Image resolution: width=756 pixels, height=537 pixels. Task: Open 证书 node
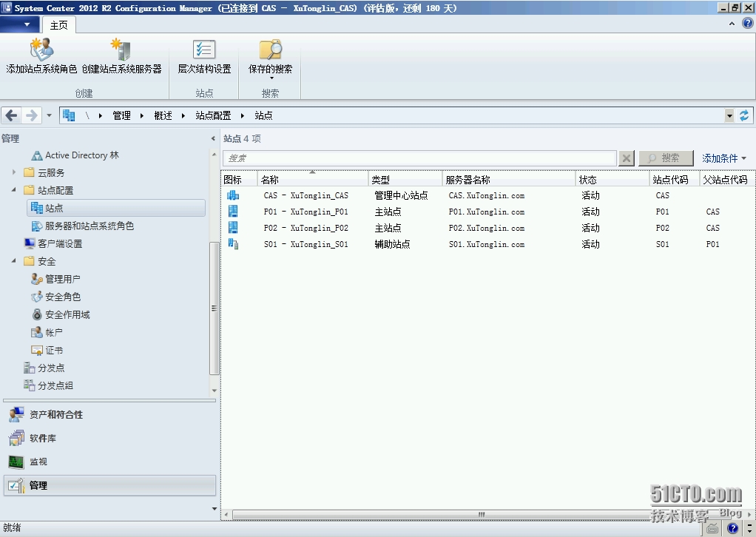47,351
